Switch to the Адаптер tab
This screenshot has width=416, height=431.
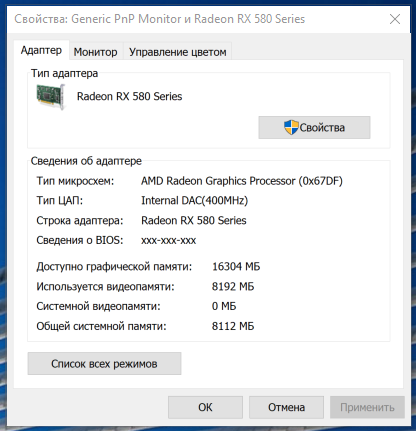[41, 51]
